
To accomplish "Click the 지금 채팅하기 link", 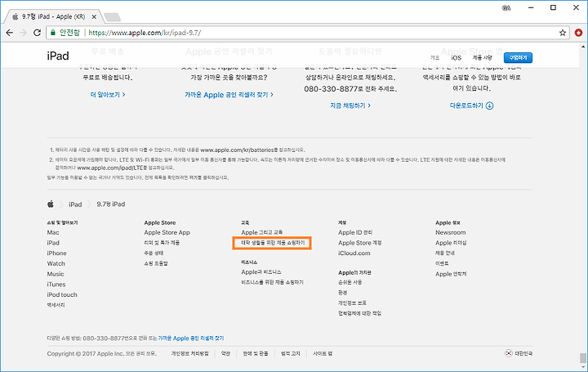I will [x=350, y=105].
